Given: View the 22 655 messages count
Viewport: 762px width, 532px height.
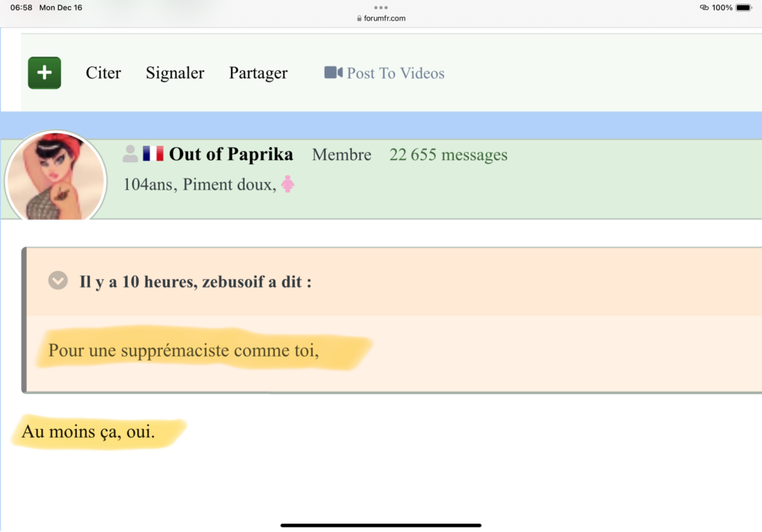Looking at the screenshot, I should [448, 155].
